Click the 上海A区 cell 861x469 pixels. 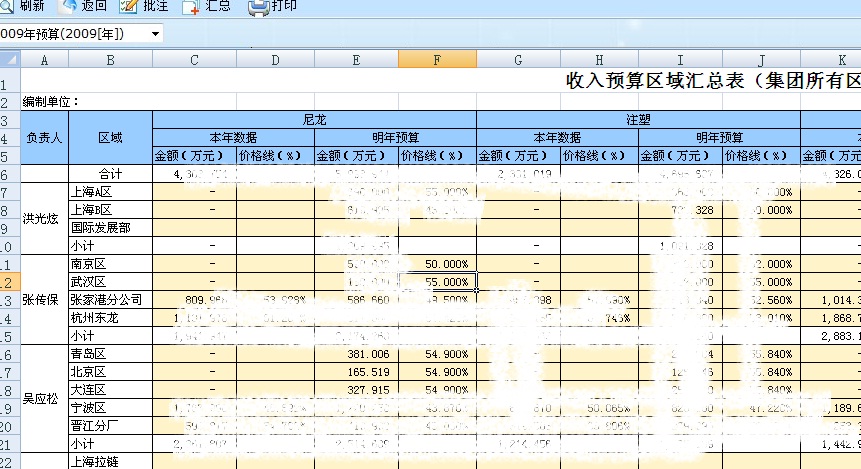tap(110, 192)
